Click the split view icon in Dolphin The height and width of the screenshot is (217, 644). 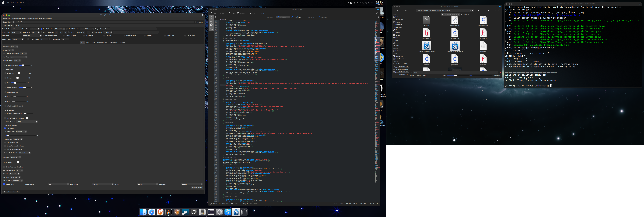[495, 10]
